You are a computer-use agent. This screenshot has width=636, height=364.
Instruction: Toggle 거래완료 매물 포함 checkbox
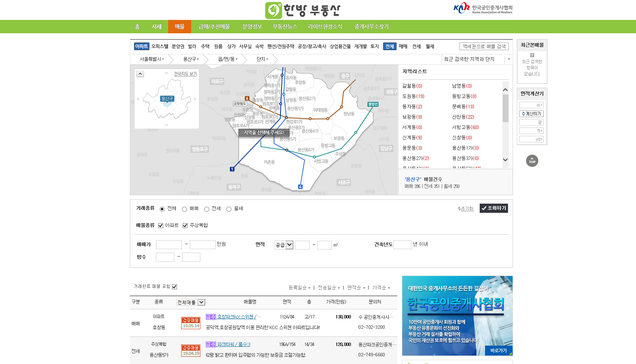point(174,287)
